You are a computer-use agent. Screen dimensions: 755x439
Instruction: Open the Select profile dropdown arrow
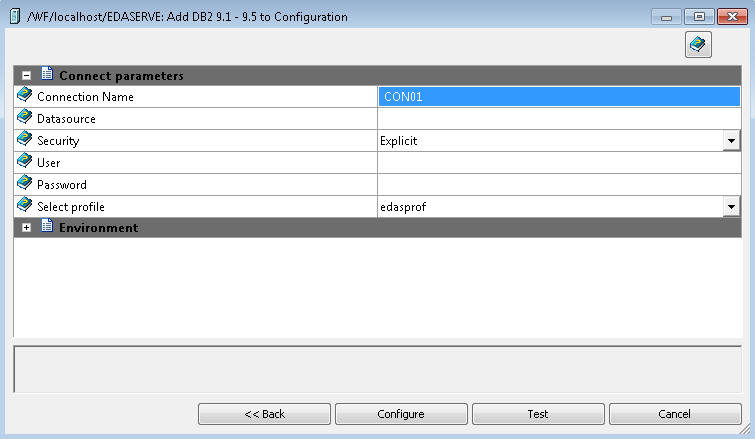point(731,207)
